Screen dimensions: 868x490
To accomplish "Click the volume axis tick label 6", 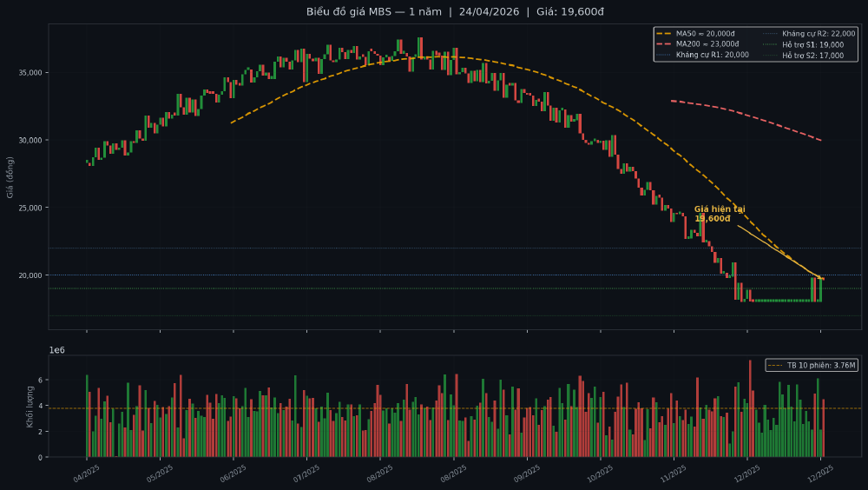I will point(40,381).
